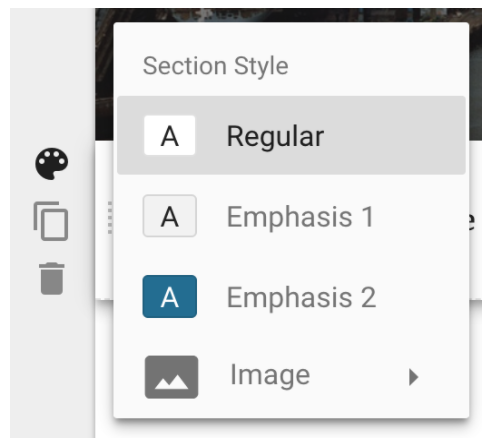Delete the section using the trash icon
The height and width of the screenshot is (440, 494).
[52, 279]
